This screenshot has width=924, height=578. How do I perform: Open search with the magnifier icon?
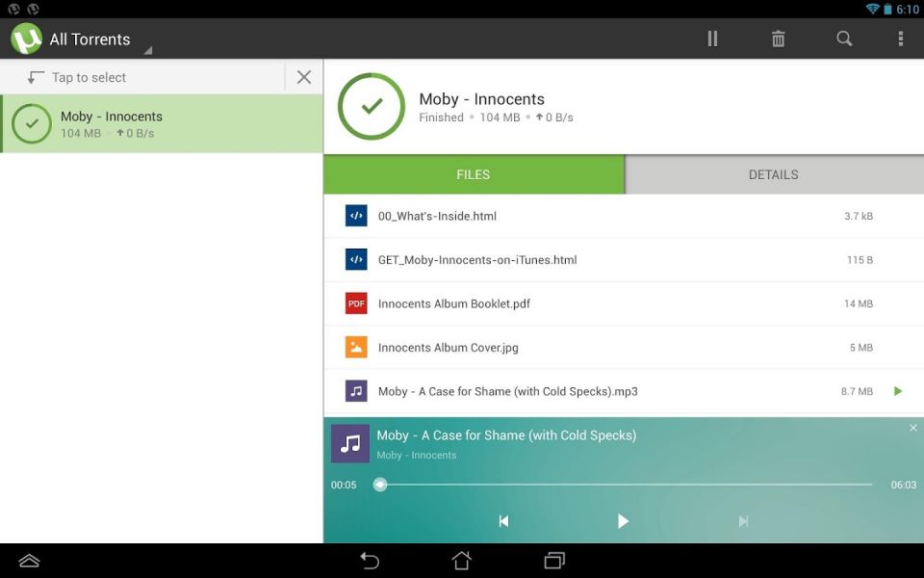(x=844, y=39)
